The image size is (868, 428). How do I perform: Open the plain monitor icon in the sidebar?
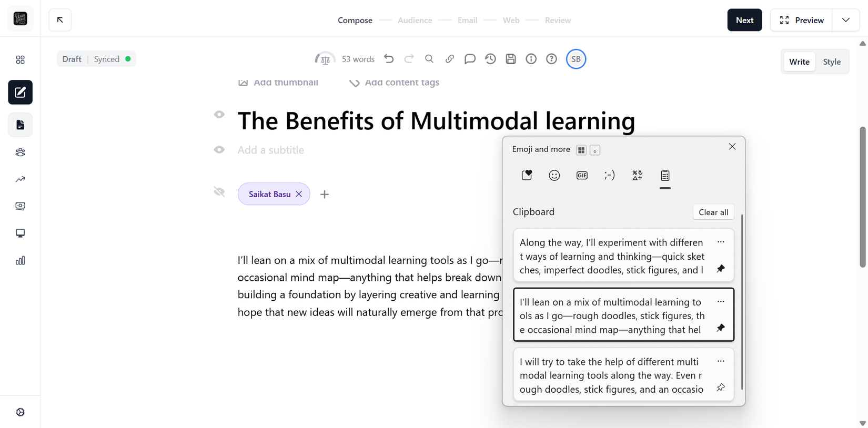tap(20, 233)
